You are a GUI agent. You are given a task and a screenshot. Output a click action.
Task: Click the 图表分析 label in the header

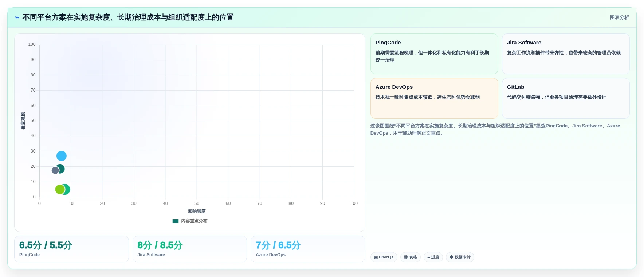tap(619, 17)
